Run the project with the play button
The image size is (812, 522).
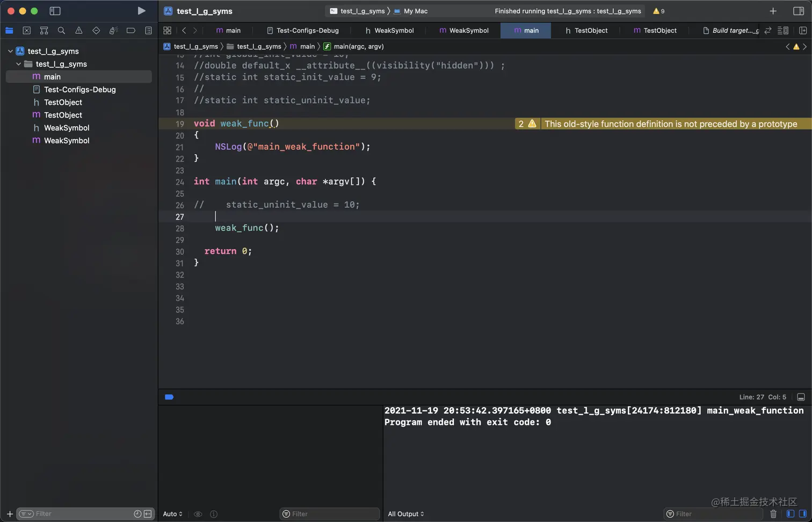(141, 11)
